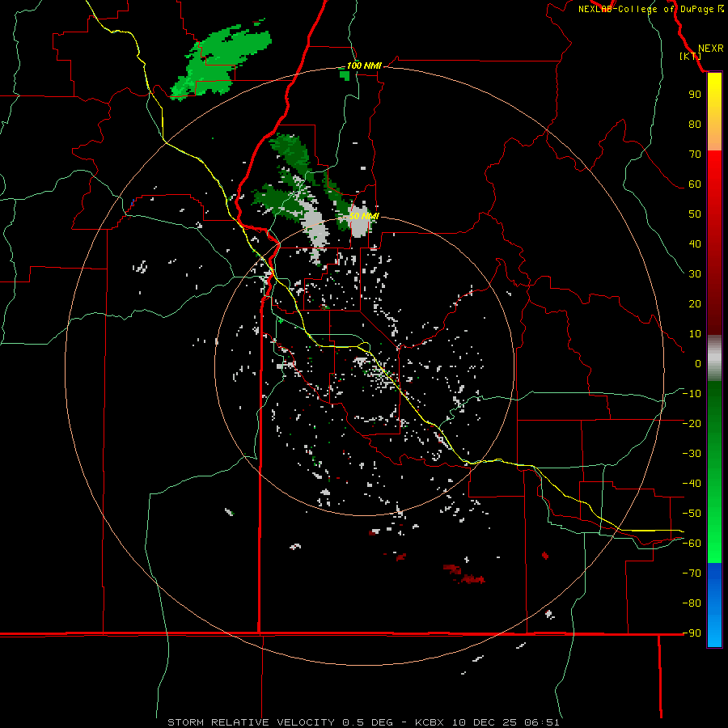Click the -60 value on the velocity scale
The image size is (728, 728).
(692, 544)
